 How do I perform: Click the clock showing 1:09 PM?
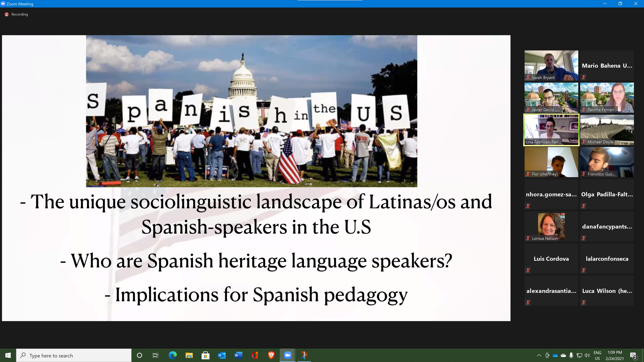click(614, 355)
